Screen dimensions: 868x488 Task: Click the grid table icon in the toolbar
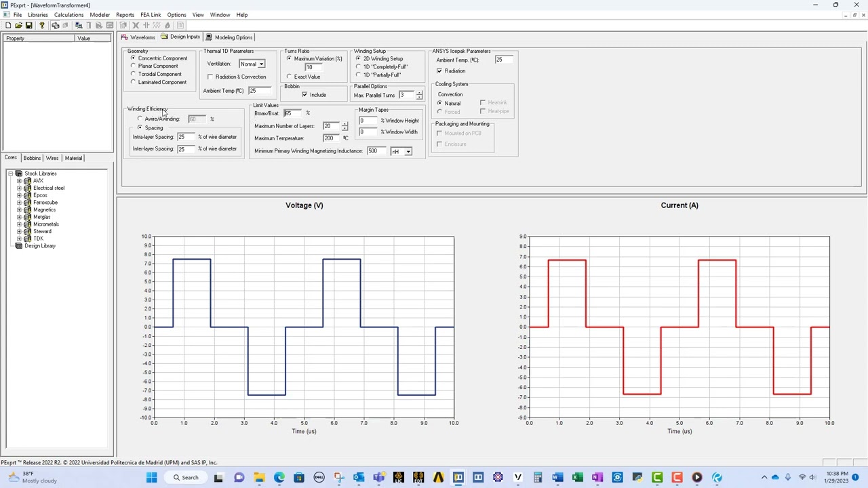point(110,25)
